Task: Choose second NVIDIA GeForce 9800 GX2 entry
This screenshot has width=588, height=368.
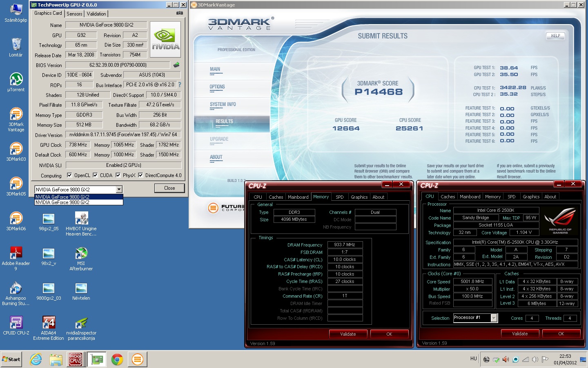Action: (79, 202)
